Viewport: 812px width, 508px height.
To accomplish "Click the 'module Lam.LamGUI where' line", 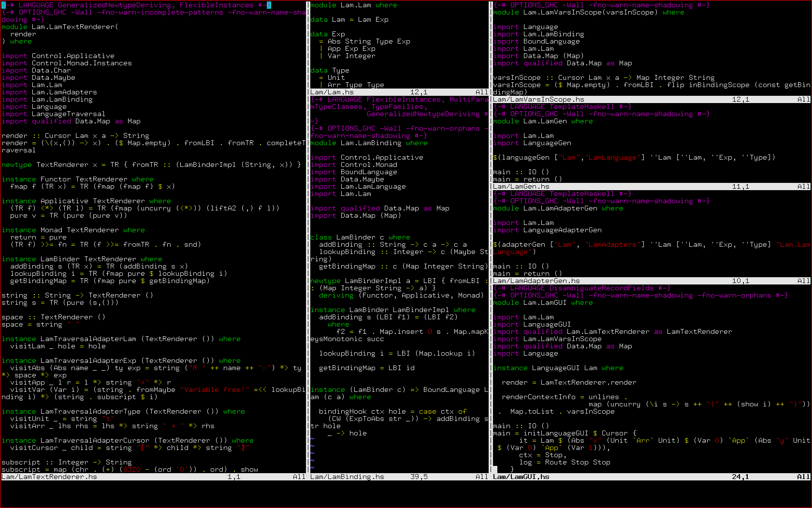I will click(x=543, y=302).
